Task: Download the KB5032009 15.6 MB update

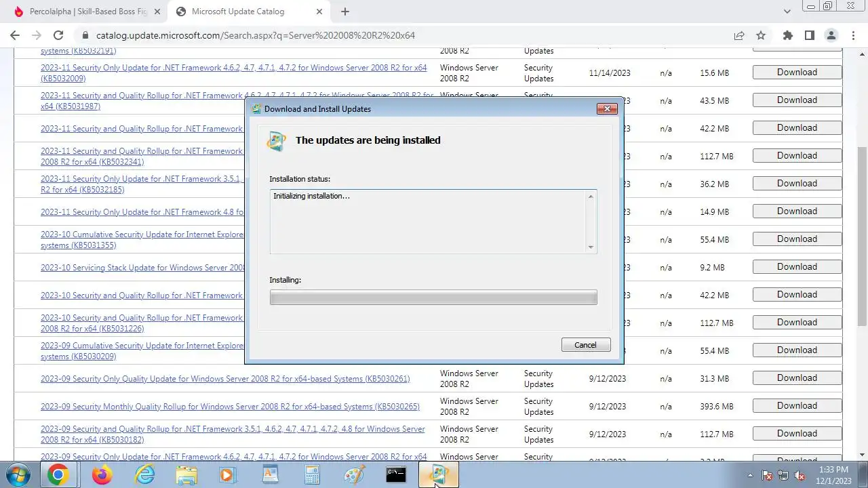Action: [x=797, y=72]
